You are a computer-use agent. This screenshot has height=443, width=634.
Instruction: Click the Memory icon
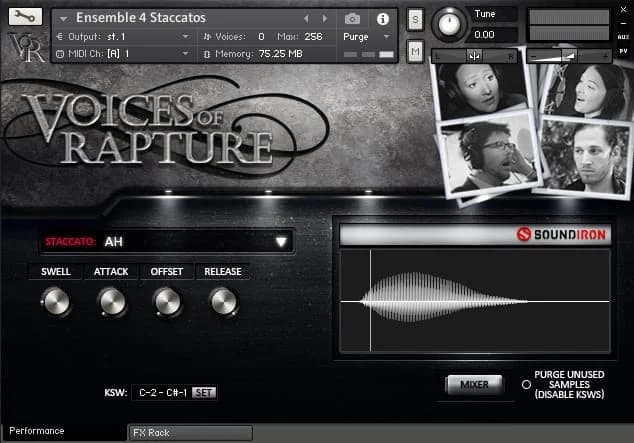[x=207, y=54]
